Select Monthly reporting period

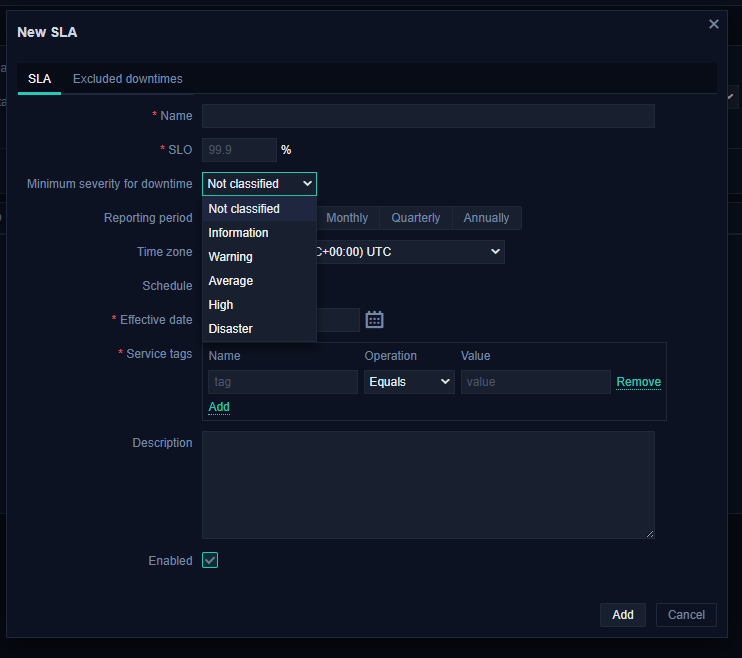(x=347, y=218)
